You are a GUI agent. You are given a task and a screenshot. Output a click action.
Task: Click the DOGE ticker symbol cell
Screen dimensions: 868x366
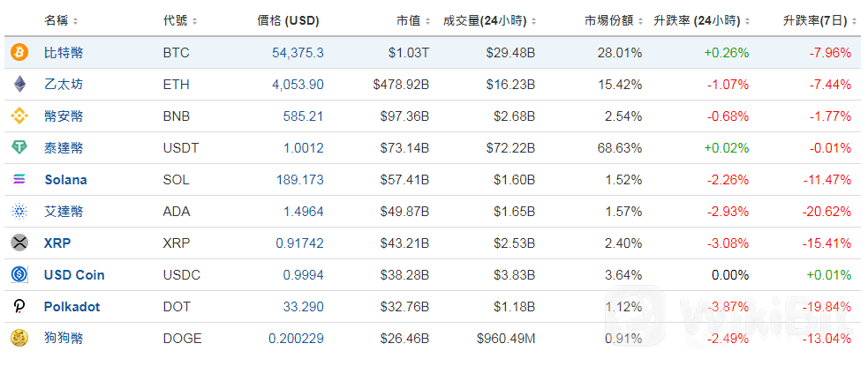(182, 338)
